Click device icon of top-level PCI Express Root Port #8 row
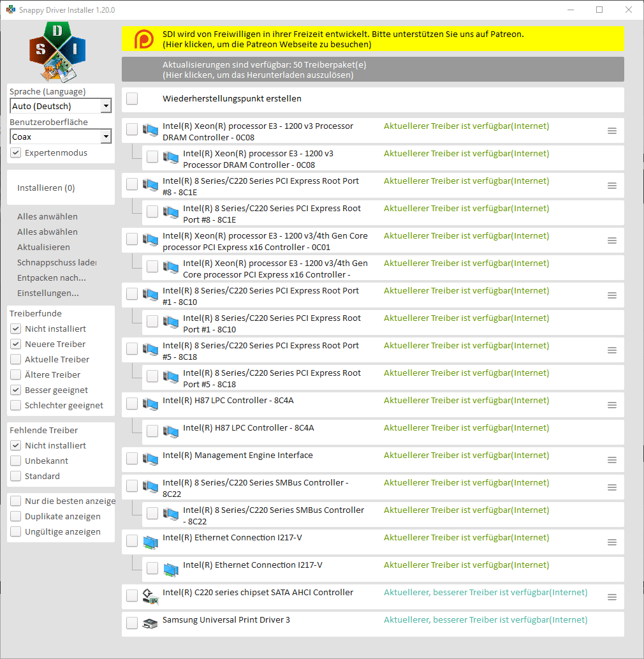Viewport: 644px width, 659px height. coord(150,184)
